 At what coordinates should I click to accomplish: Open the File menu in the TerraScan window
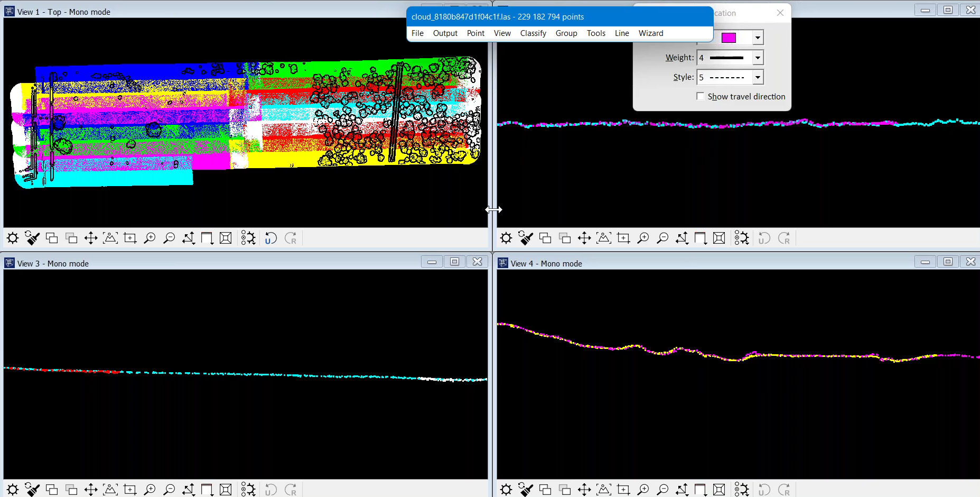[417, 33]
